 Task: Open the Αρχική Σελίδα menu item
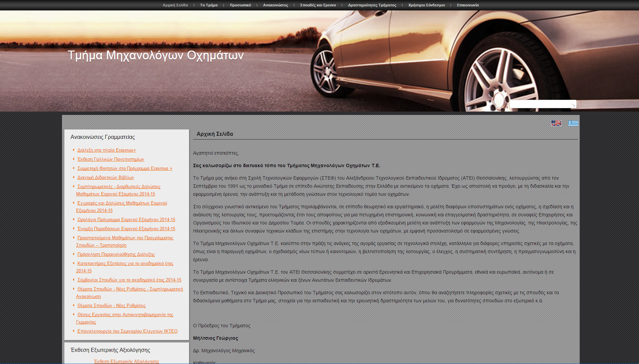(x=175, y=5)
